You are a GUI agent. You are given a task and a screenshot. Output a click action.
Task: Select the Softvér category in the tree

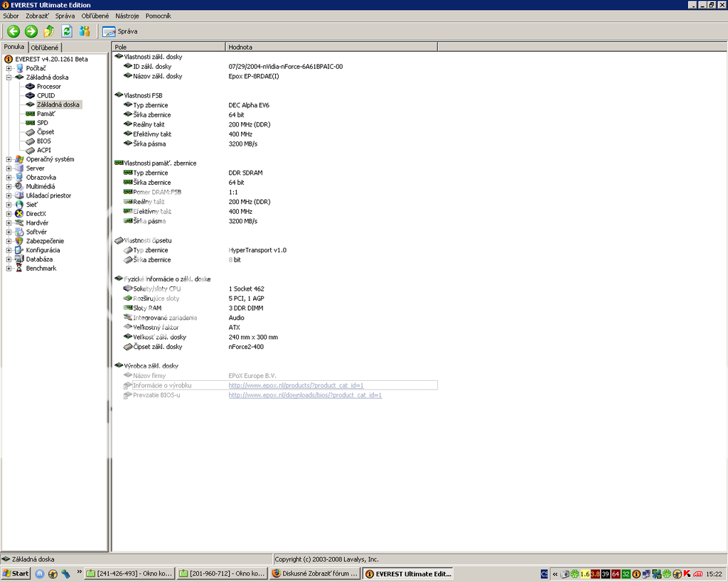coord(36,232)
